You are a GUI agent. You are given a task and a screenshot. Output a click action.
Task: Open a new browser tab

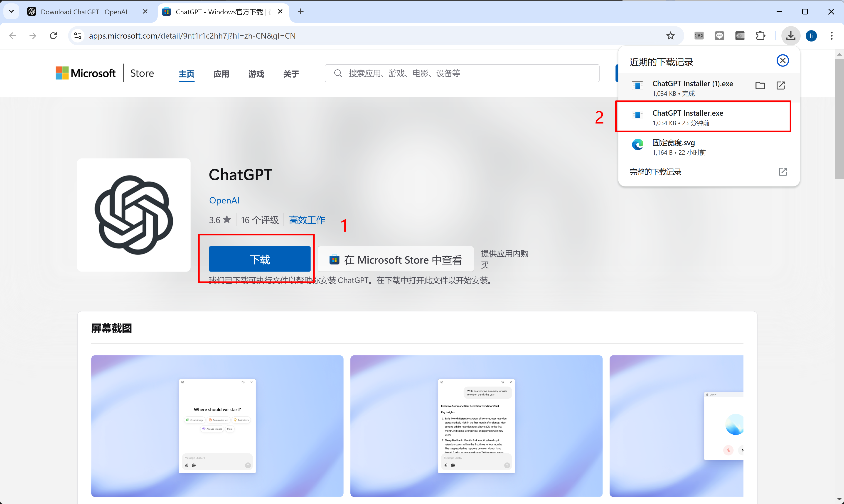(x=301, y=12)
